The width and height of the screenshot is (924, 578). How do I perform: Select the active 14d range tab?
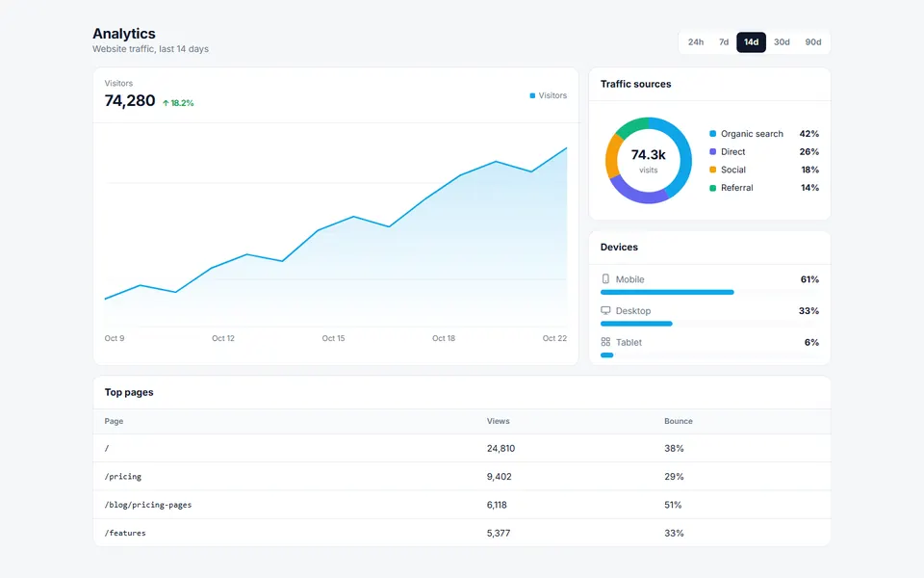pyautogui.click(x=751, y=41)
